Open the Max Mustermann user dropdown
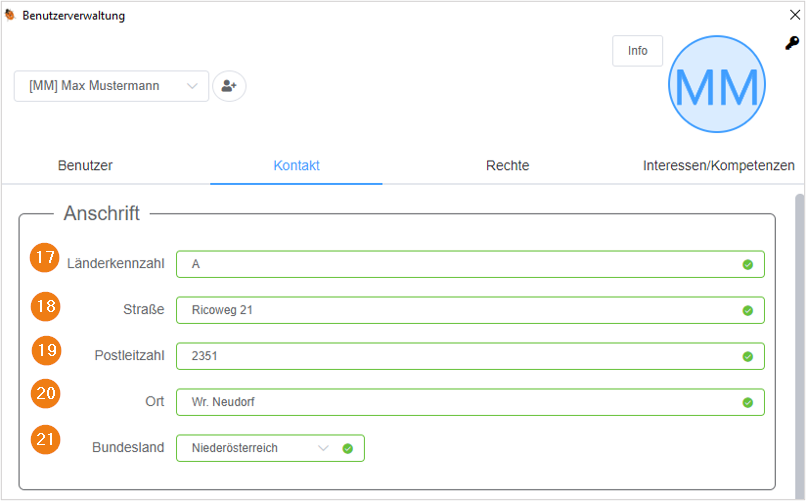 [112, 86]
